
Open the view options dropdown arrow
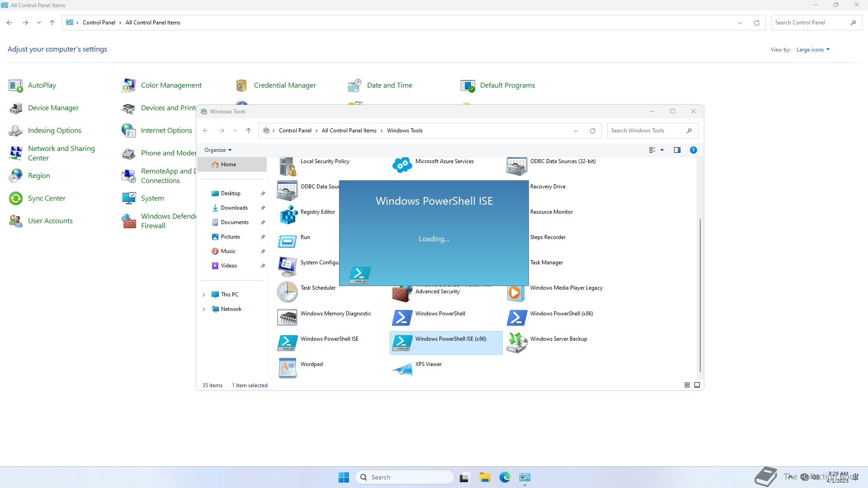(662, 150)
